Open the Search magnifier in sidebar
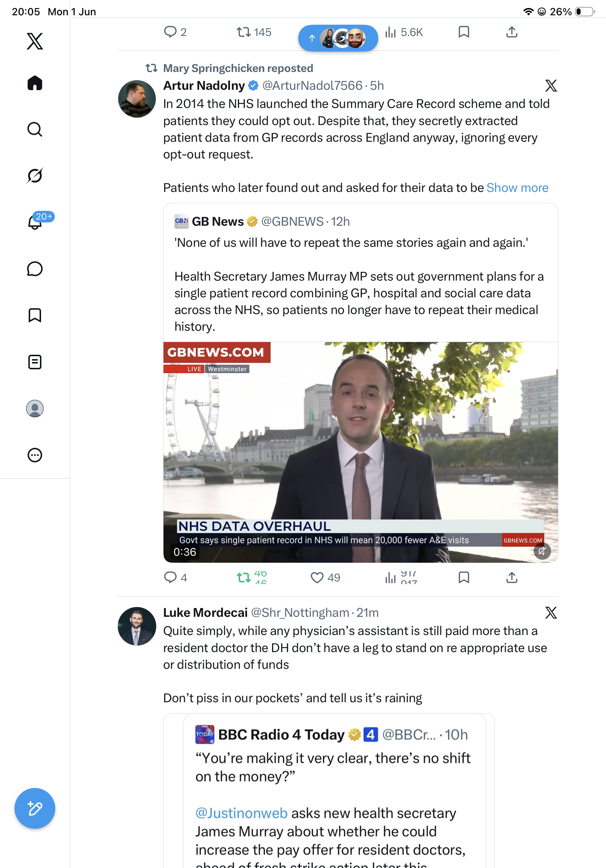The width and height of the screenshot is (606, 868). click(x=35, y=129)
